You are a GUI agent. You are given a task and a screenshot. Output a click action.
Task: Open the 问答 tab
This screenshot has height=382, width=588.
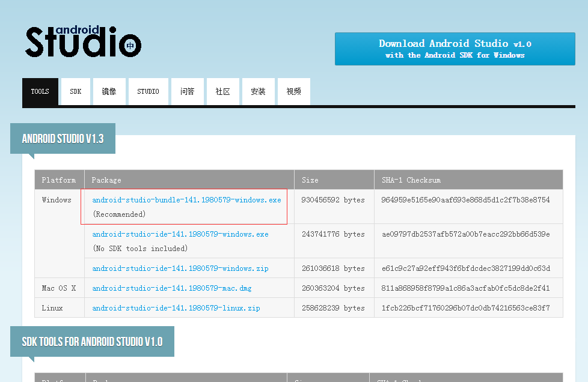point(187,91)
